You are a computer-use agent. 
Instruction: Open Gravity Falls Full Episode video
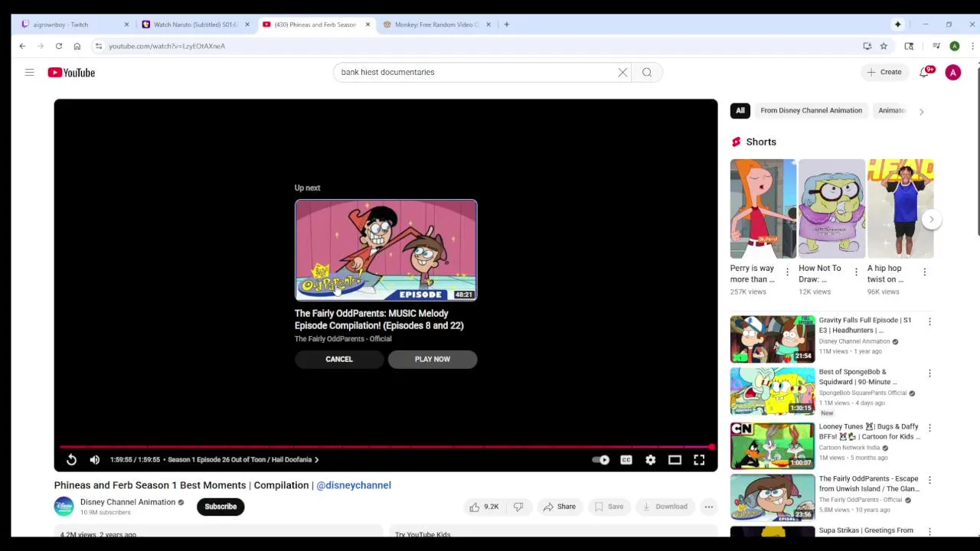pyautogui.click(x=773, y=339)
